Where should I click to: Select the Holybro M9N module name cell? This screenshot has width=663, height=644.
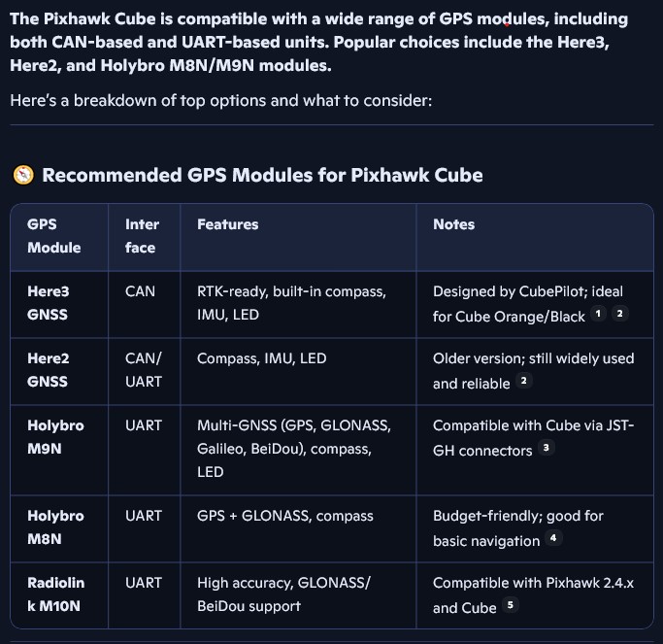point(55,437)
